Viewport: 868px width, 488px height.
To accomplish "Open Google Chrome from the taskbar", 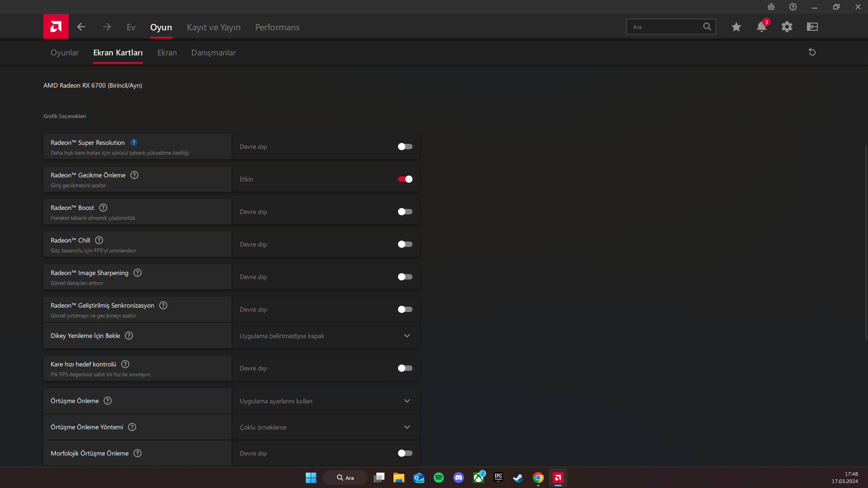I will tap(538, 478).
